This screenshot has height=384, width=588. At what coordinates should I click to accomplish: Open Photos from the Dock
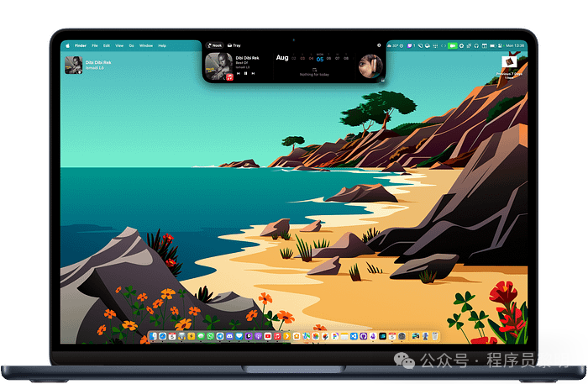click(x=315, y=336)
